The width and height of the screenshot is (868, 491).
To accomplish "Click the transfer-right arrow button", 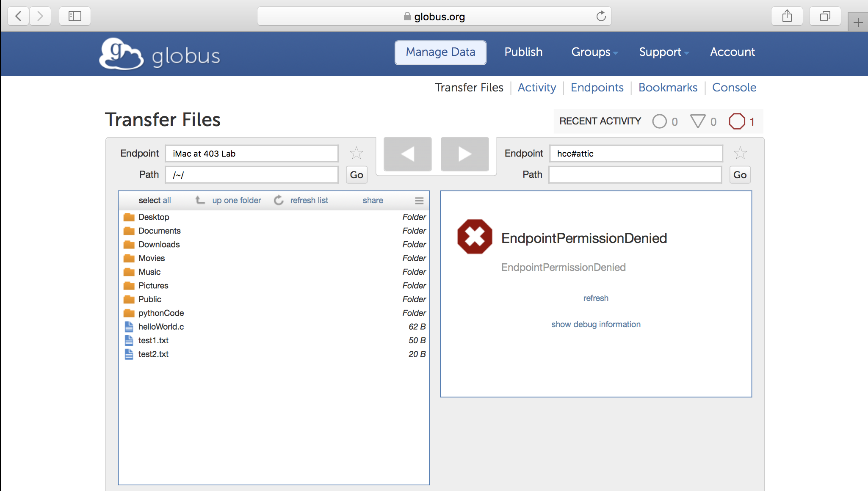I will tap(465, 154).
